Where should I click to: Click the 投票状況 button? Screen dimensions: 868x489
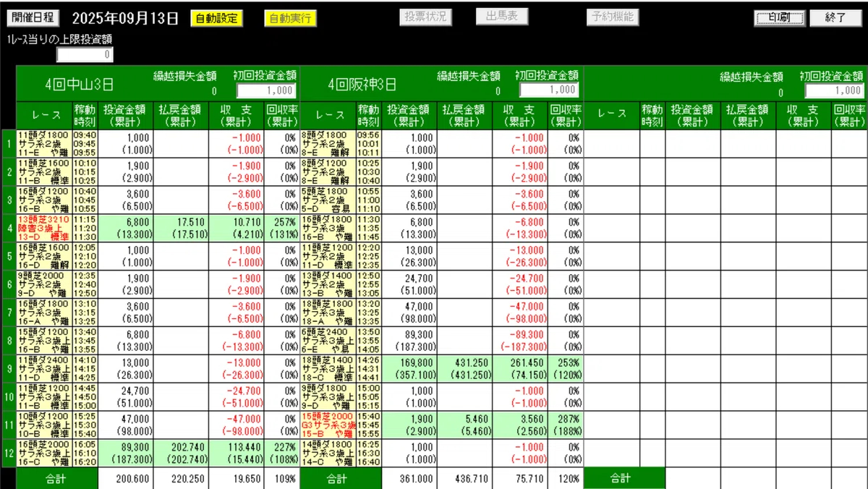[x=425, y=17]
